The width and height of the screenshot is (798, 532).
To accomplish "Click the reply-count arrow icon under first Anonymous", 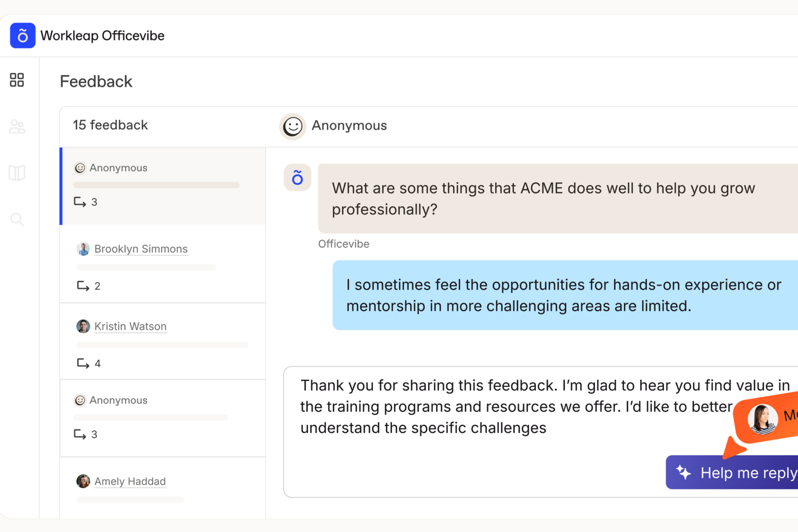I will (x=81, y=201).
